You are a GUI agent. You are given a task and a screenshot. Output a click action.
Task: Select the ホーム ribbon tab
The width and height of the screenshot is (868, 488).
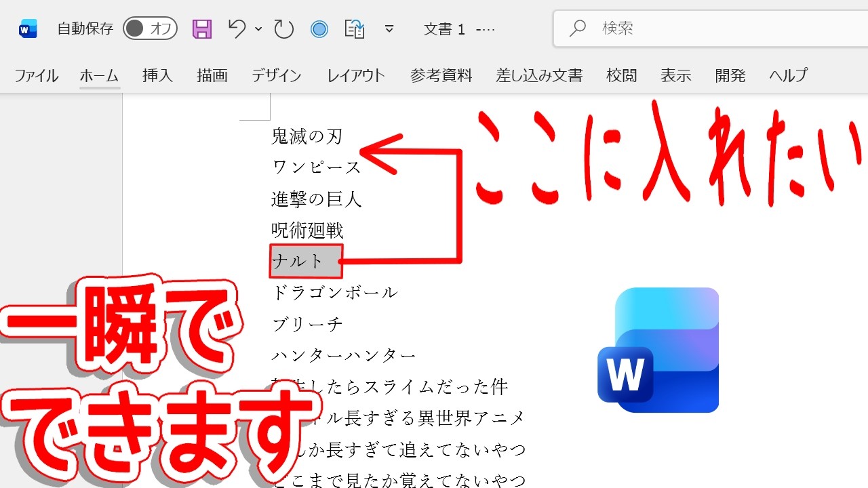point(99,75)
